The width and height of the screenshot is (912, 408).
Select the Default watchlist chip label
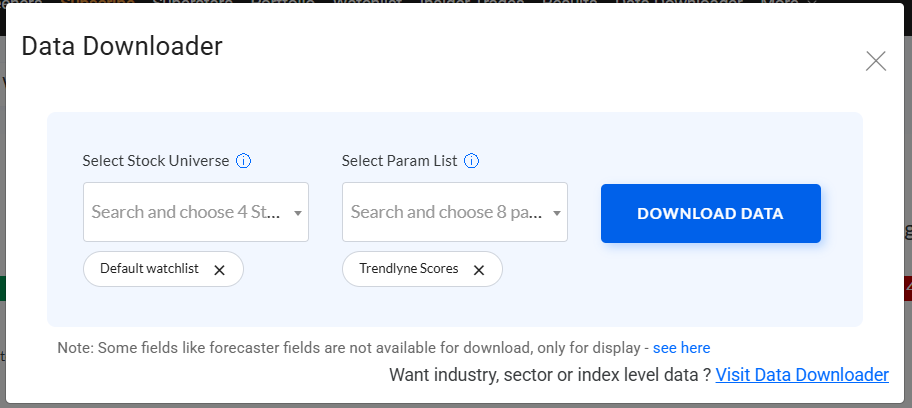(x=148, y=269)
